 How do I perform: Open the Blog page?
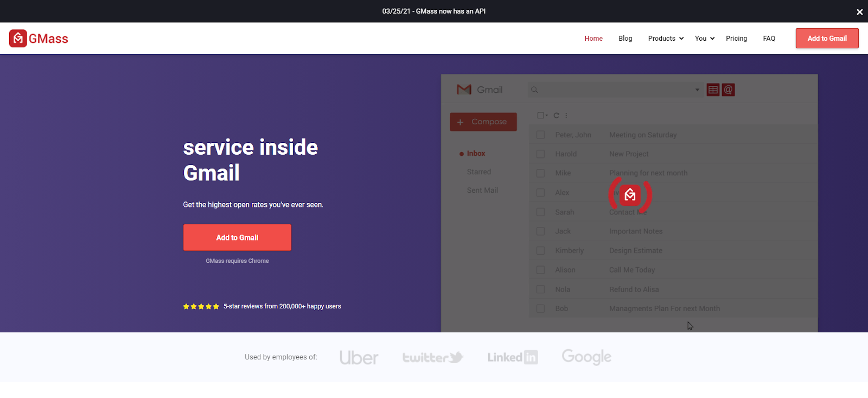coord(626,39)
